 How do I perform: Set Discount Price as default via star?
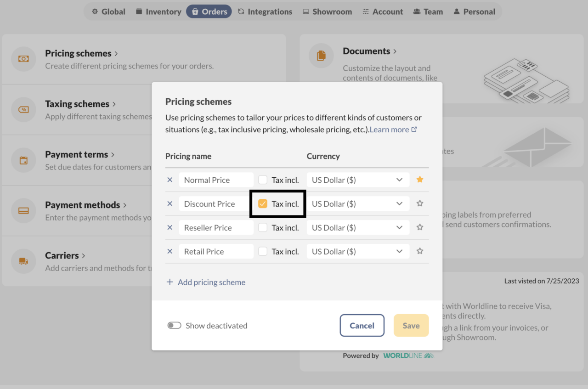(420, 203)
